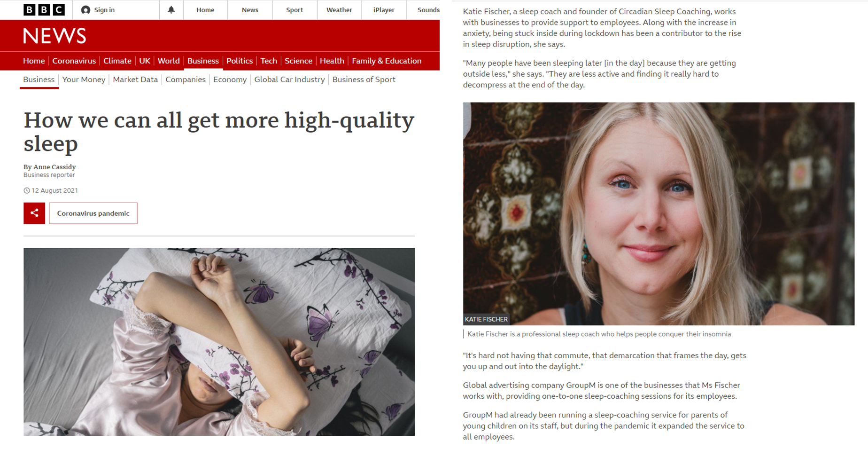Open iPlayer from the top bar
This screenshot has width=868, height=449.
tap(384, 10)
